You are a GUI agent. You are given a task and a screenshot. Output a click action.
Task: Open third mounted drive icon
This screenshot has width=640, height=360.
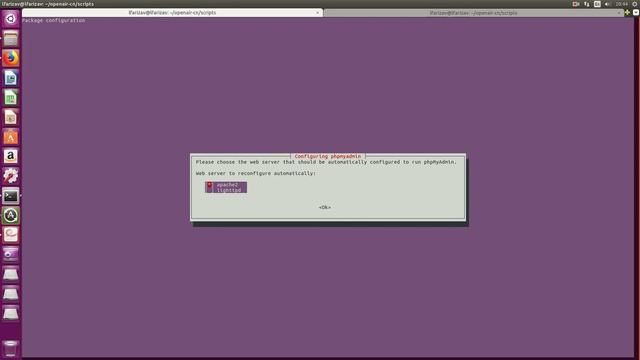click(11, 313)
